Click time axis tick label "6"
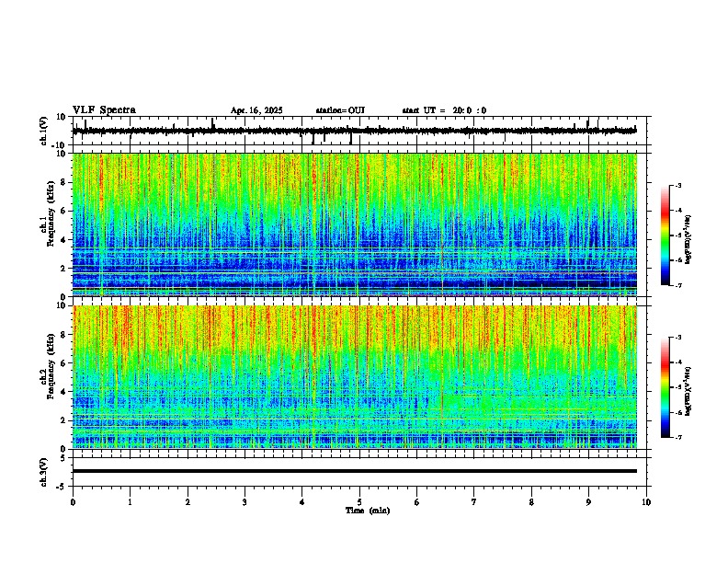 (417, 502)
